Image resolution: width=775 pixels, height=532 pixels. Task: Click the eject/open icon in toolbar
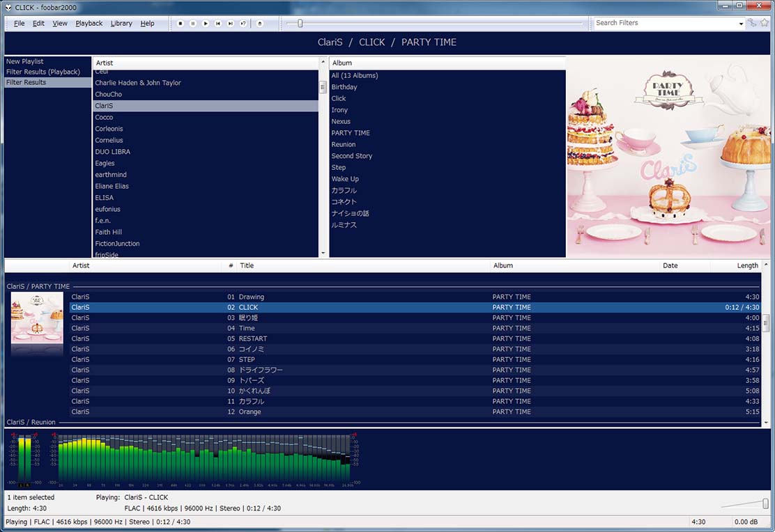260,23
